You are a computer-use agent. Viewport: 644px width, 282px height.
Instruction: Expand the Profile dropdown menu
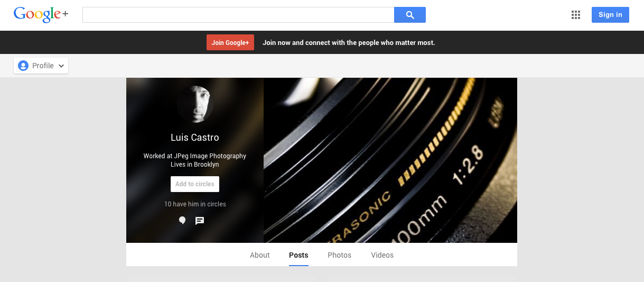(x=41, y=66)
